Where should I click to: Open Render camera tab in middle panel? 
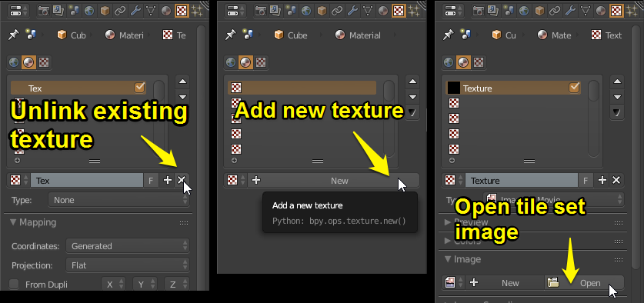[x=260, y=11]
